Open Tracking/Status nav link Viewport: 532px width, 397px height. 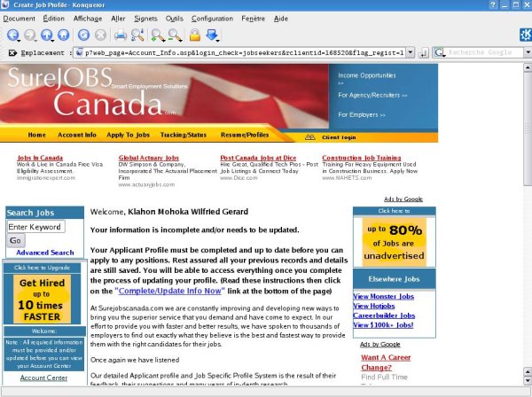184,135
